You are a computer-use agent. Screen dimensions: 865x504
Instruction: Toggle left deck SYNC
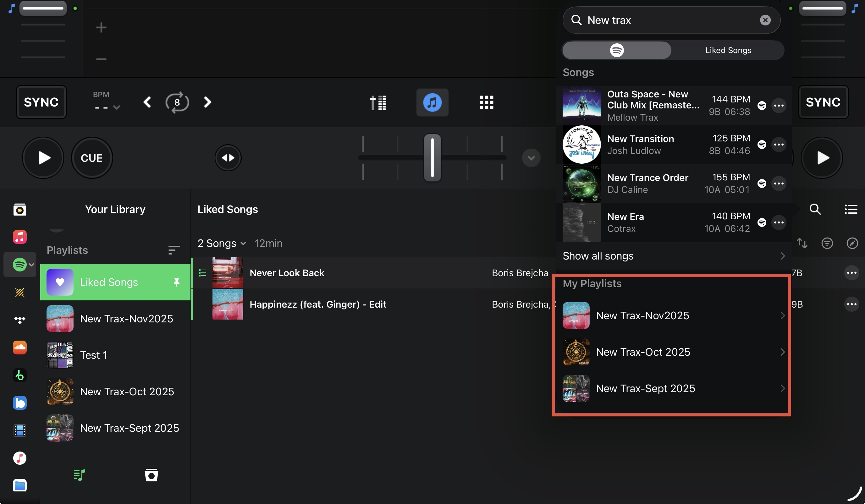point(41,102)
